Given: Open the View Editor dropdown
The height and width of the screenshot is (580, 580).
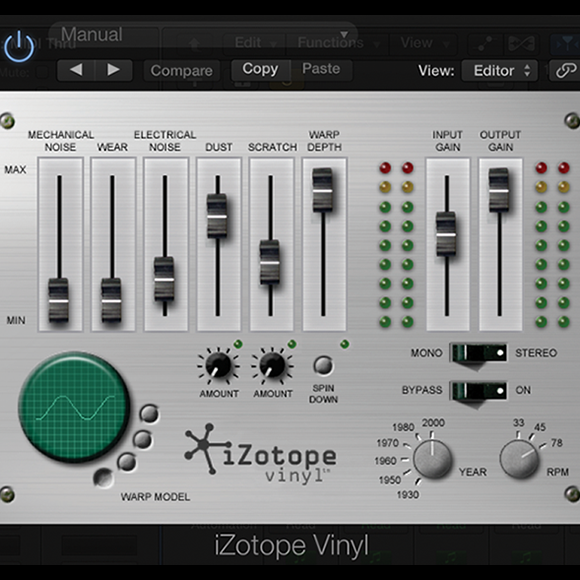Looking at the screenshot, I should tap(499, 70).
